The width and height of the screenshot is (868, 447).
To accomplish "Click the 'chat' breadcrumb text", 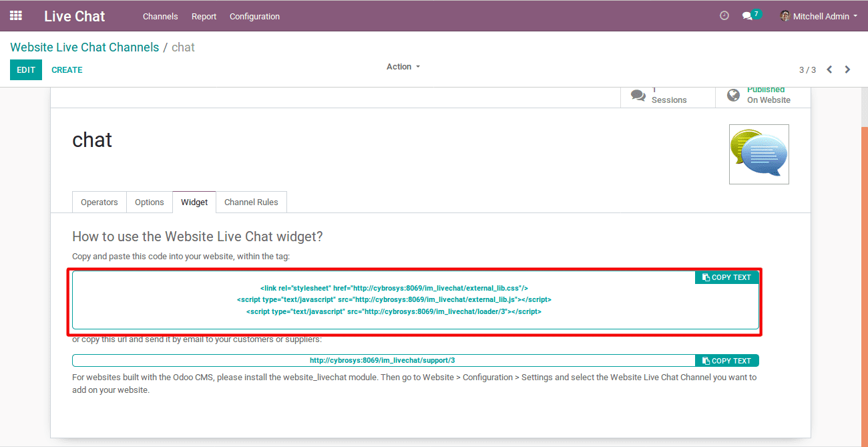I will pos(183,47).
